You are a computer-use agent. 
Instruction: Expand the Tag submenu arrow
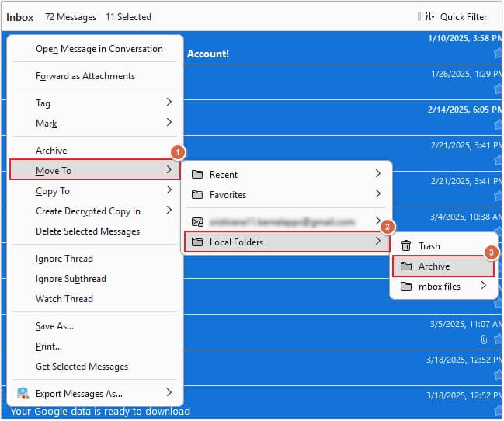click(169, 103)
